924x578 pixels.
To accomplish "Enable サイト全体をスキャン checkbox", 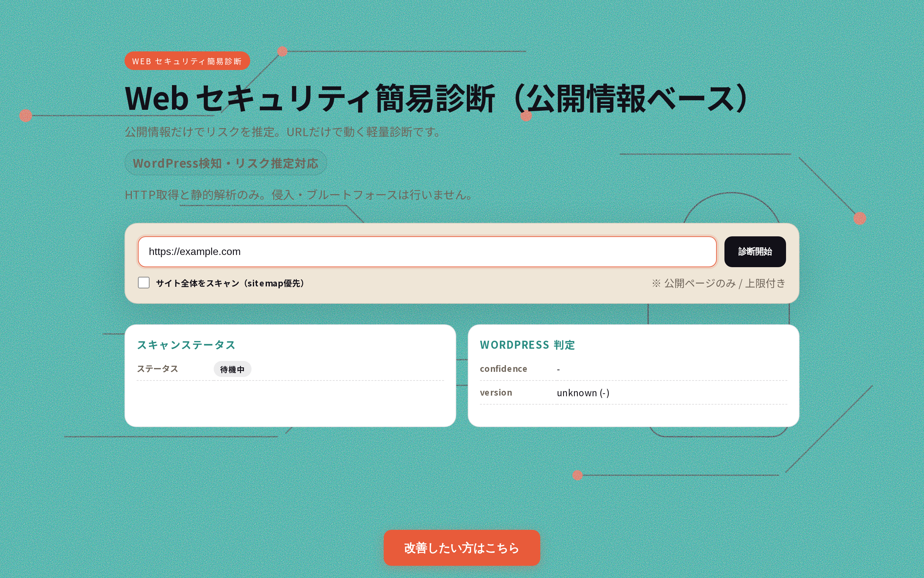I will click(143, 283).
